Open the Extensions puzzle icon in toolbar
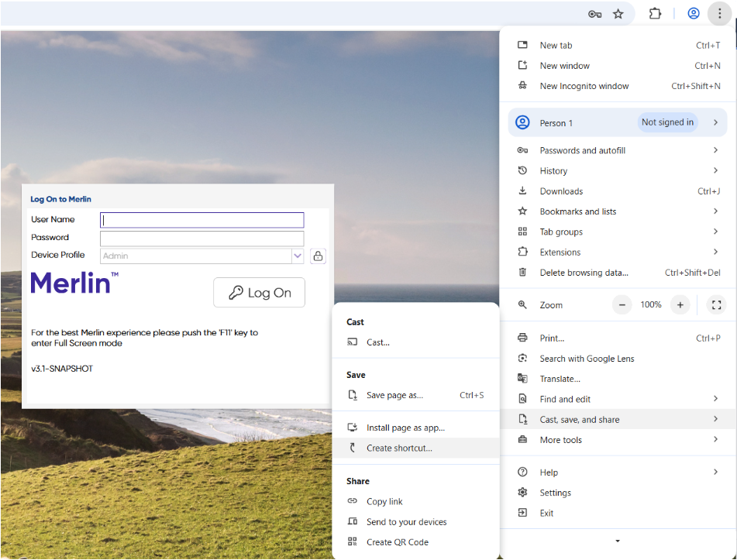Image resolution: width=737 pixels, height=560 pixels. pyautogui.click(x=655, y=14)
